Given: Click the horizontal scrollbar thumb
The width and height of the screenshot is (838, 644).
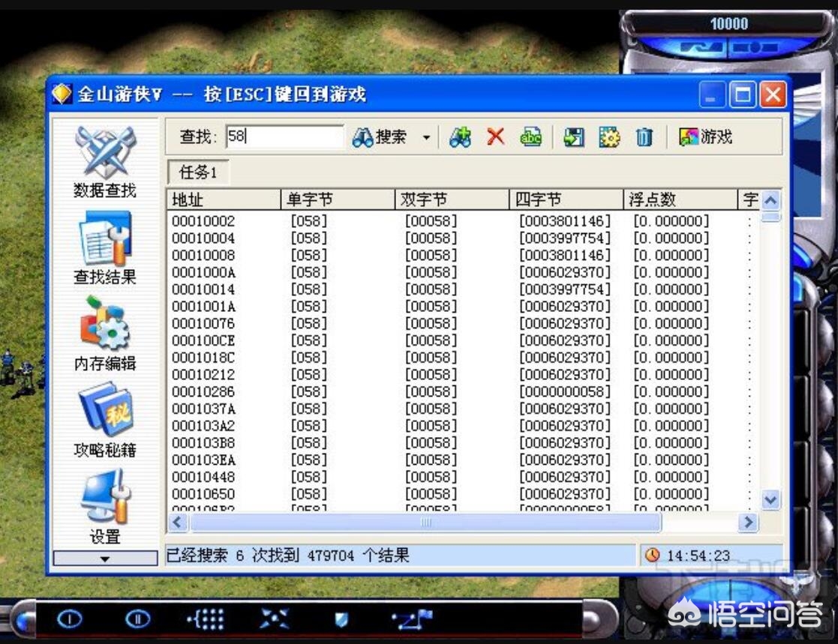Looking at the screenshot, I should [x=425, y=522].
